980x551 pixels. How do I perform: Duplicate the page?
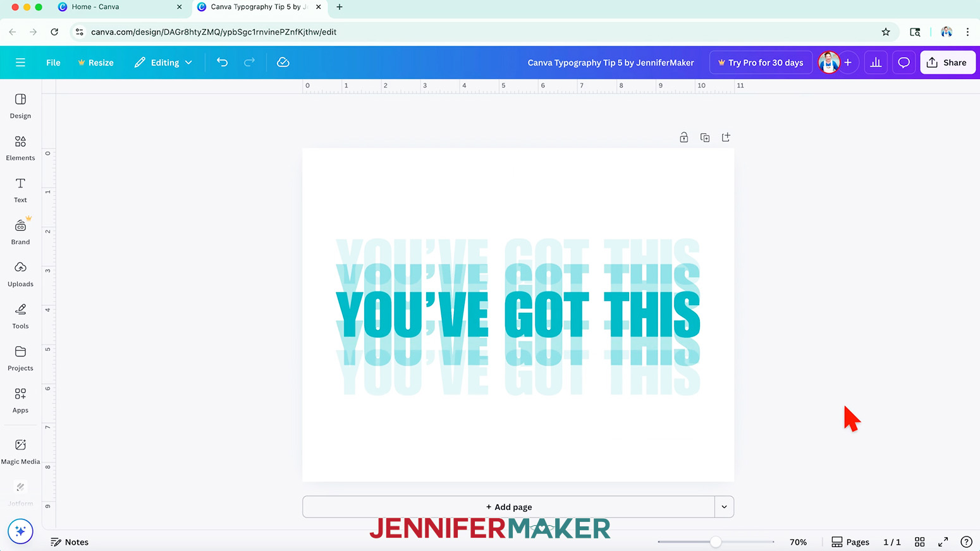point(705,137)
